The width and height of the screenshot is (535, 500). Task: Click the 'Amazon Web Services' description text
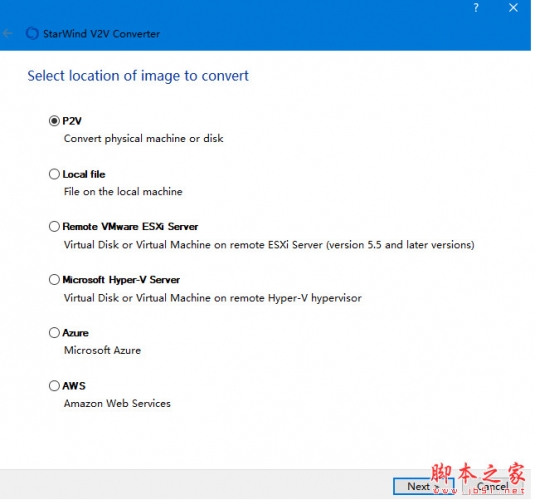117,403
